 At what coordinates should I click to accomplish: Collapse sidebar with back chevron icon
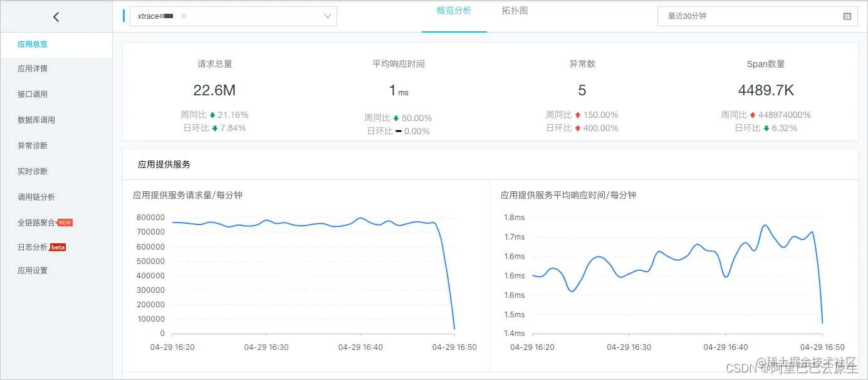coord(56,17)
